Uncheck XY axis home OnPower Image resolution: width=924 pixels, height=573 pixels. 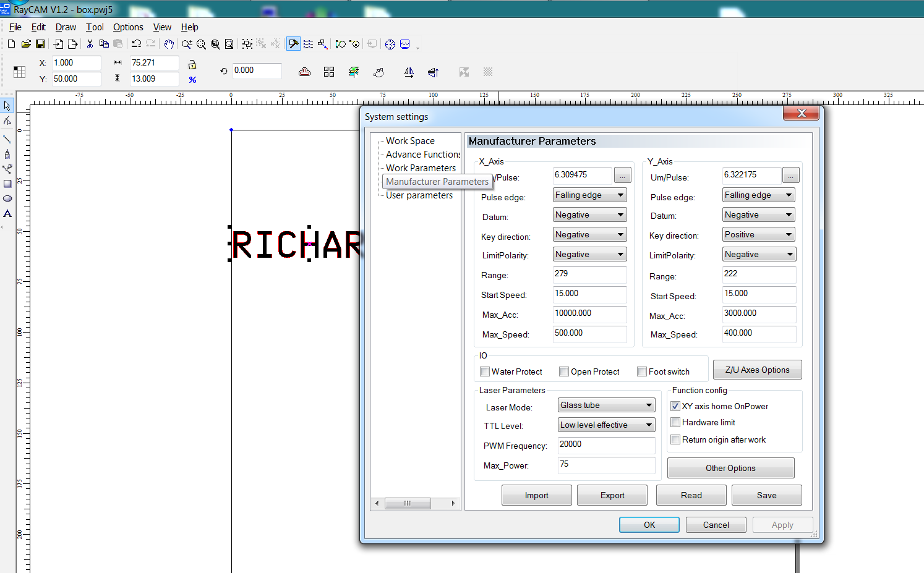click(x=675, y=406)
